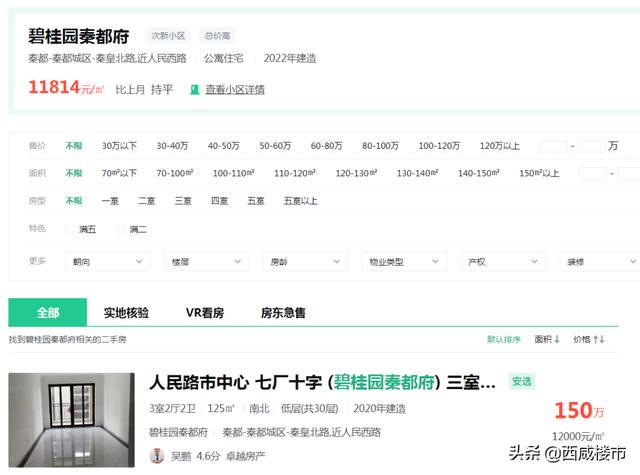Image resolution: width=640 pixels, height=475 pixels.
Task: Click the 150万 listing price
Action: (579, 410)
